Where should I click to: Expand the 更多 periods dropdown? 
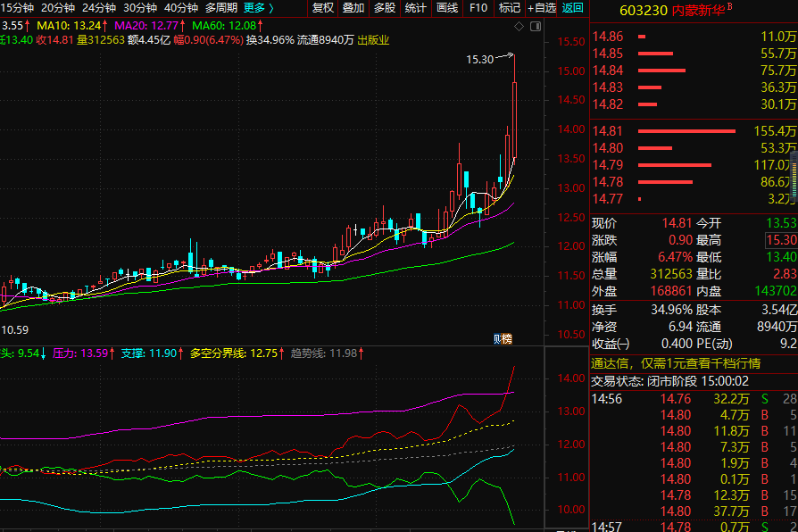point(259,8)
